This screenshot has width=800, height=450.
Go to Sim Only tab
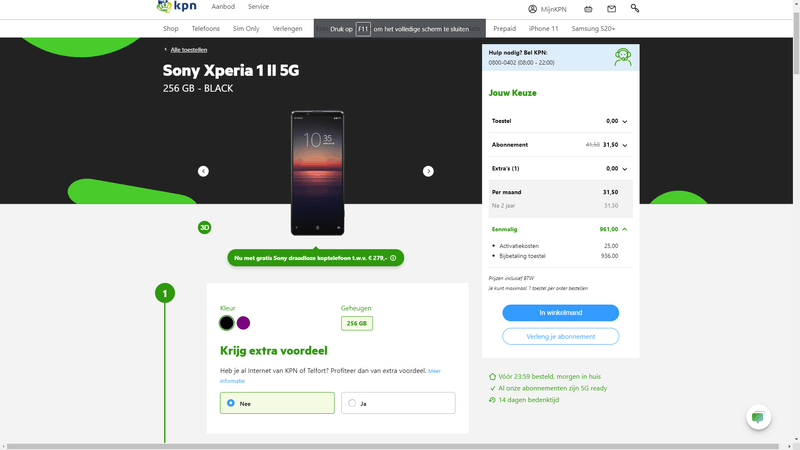coord(246,29)
